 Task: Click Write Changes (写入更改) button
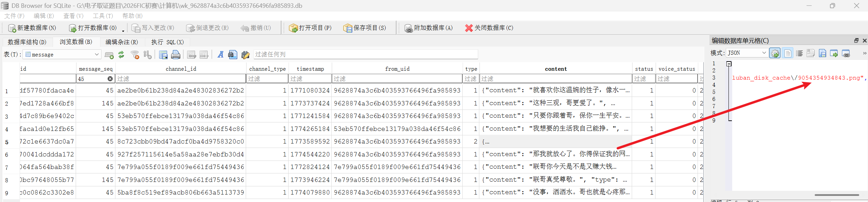click(x=153, y=28)
